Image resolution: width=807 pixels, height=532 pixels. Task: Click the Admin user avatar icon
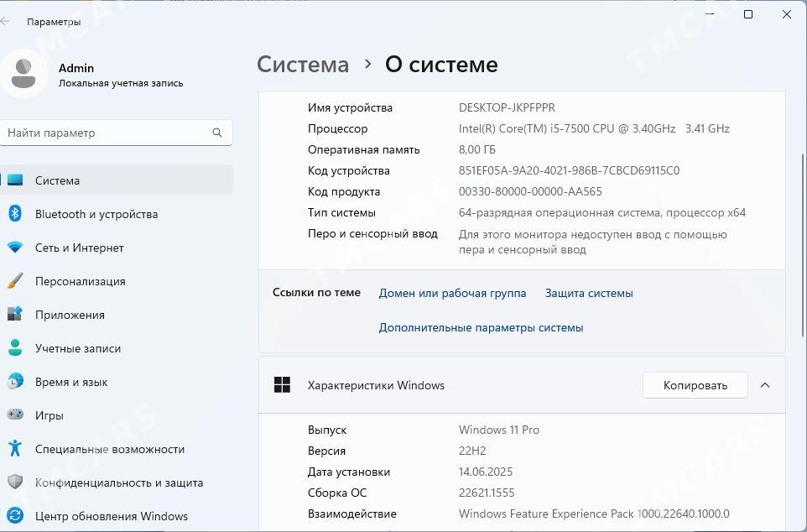tap(22, 74)
